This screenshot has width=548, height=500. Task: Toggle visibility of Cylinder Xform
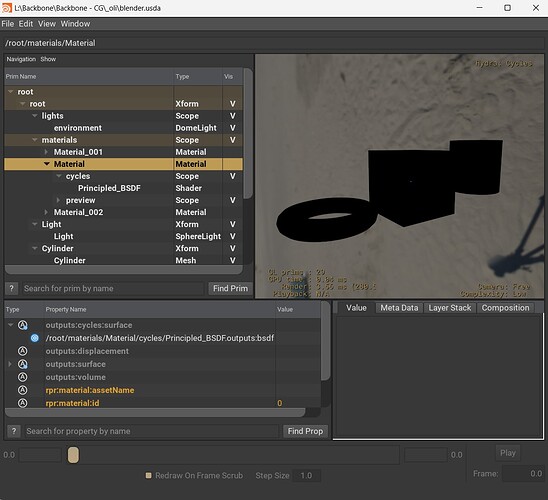(232, 249)
